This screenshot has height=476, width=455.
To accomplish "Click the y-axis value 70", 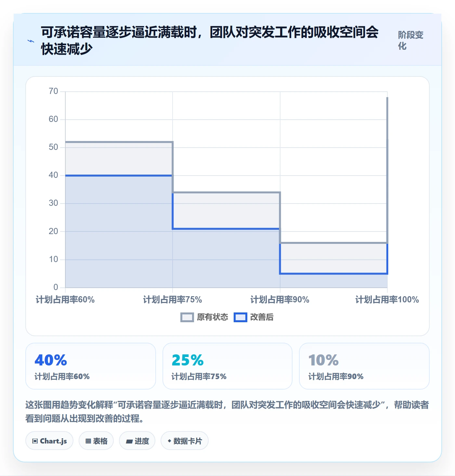I will coord(53,91).
